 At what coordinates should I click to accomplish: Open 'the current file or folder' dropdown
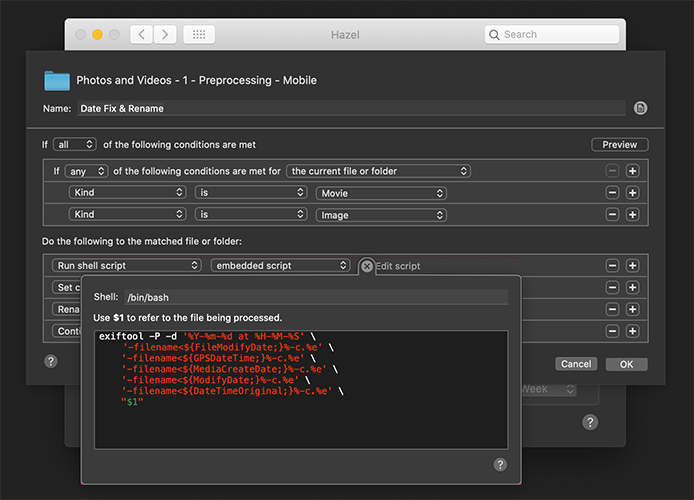coord(378,171)
